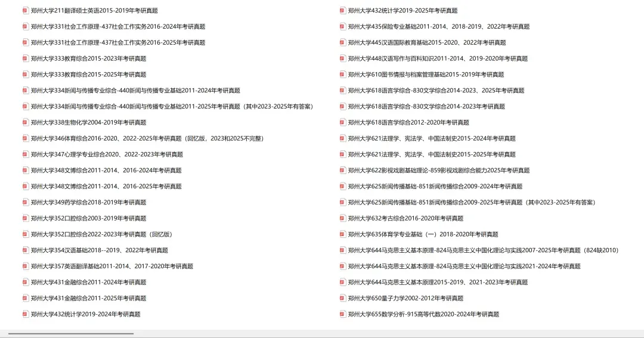The image size is (644, 338).
Task: Select file 郑州大学644马克思主义基本原理 2007-2025年考研真题（824缺2010）
Action: point(479,250)
